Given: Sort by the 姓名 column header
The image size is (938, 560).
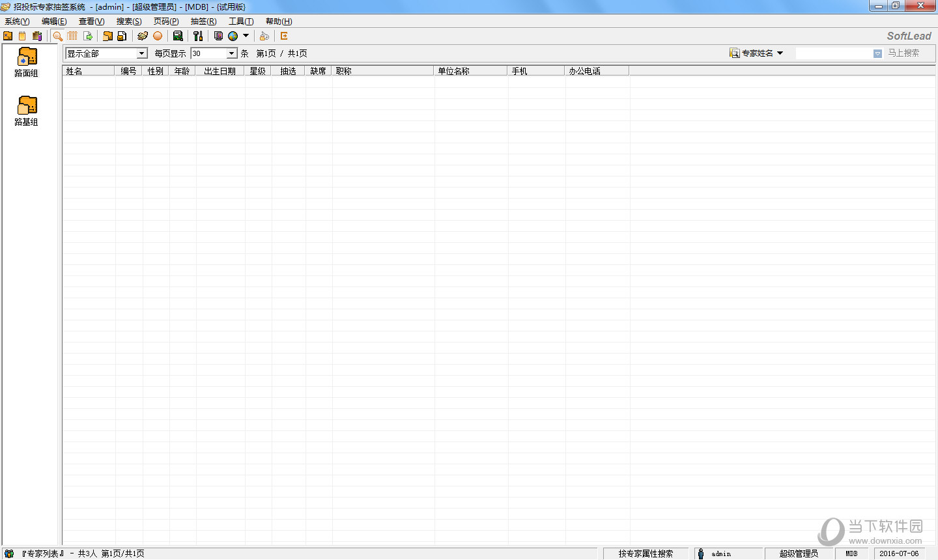Looking at the screenshot, I should tap(89, 71).
